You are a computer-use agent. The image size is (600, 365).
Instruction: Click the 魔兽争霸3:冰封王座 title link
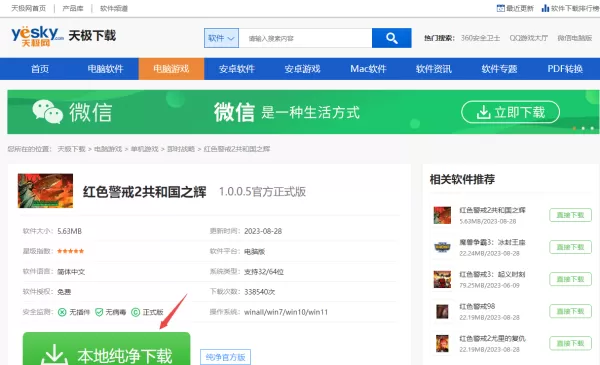[492, 242]
